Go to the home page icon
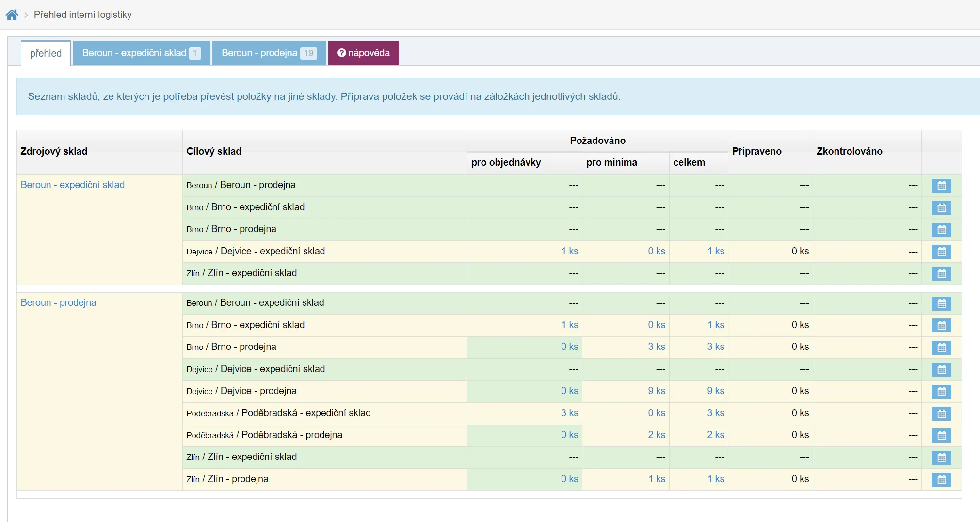This screenshot has height=522, width=980. [x=12, y=15]
